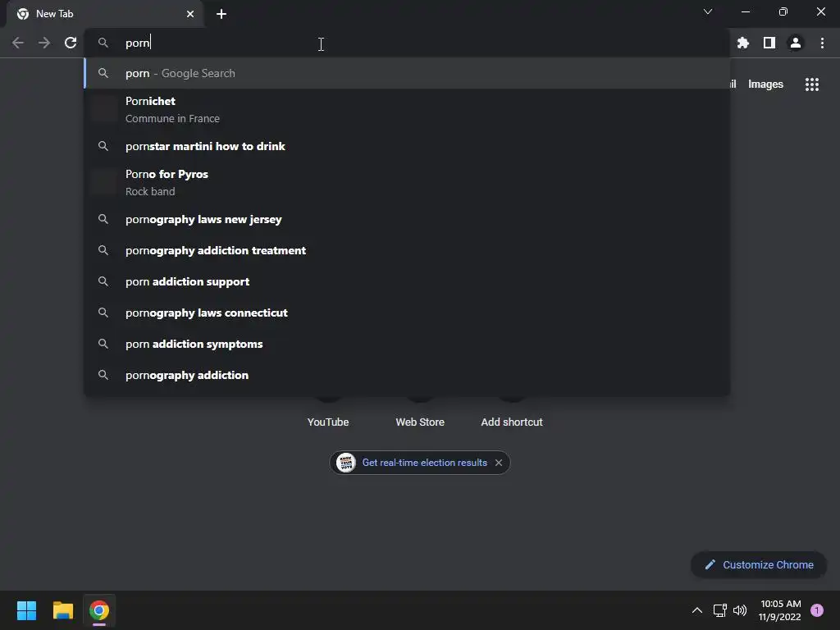Click the back navigation arrow
The height and width of the screenshot is (630, 840).
coord(18,43)
